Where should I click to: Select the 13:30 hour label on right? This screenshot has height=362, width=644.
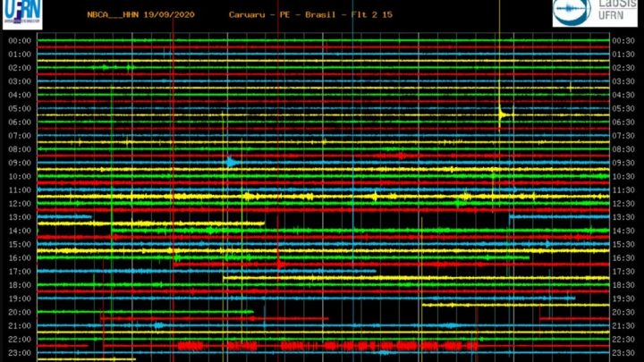click(623, 217)
